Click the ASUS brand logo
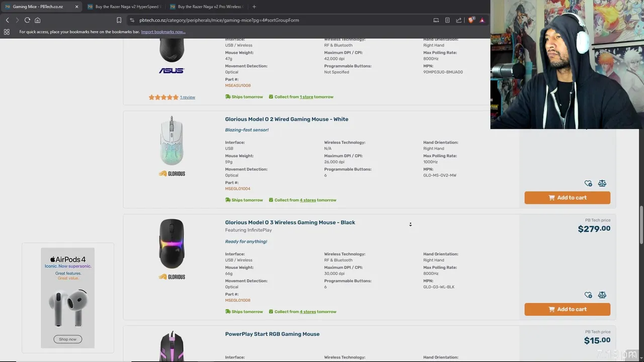644x362 pixels. point(172,71)
